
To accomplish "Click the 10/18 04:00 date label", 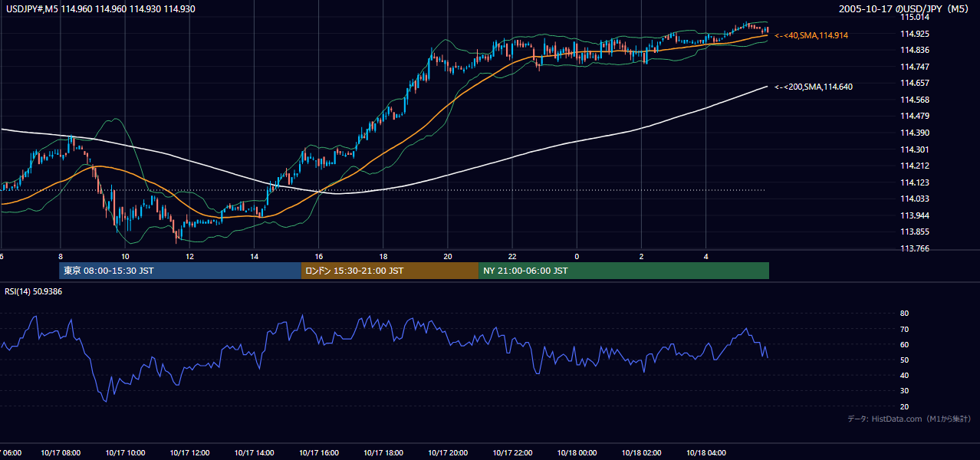I will [705, 453].
